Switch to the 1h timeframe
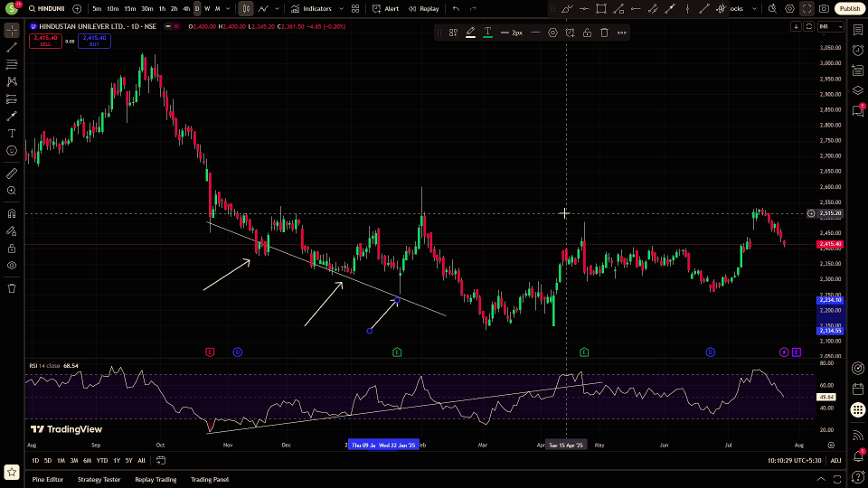Viewport: 868px width, 488px height. click(162, 9)
